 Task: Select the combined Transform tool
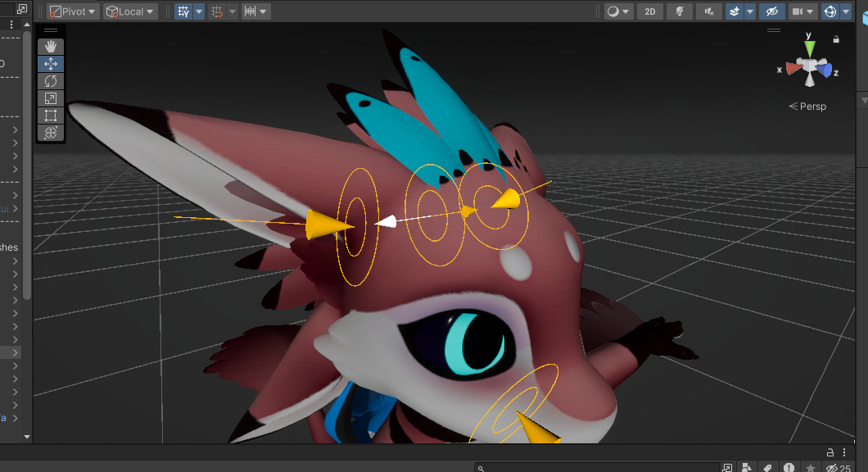(51, 132)
